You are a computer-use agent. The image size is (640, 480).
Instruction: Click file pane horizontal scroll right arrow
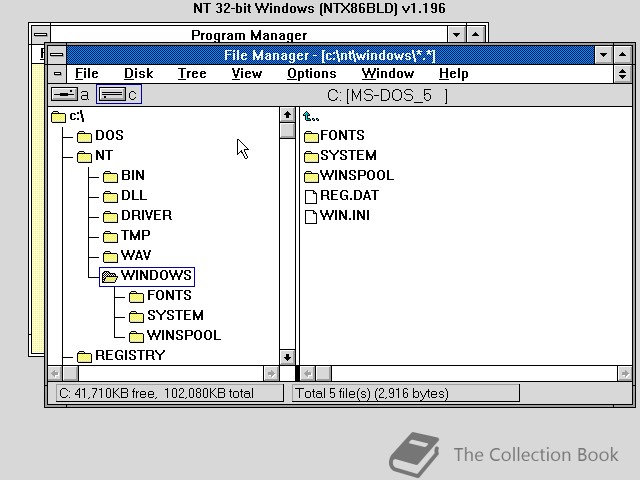point(625,373)
